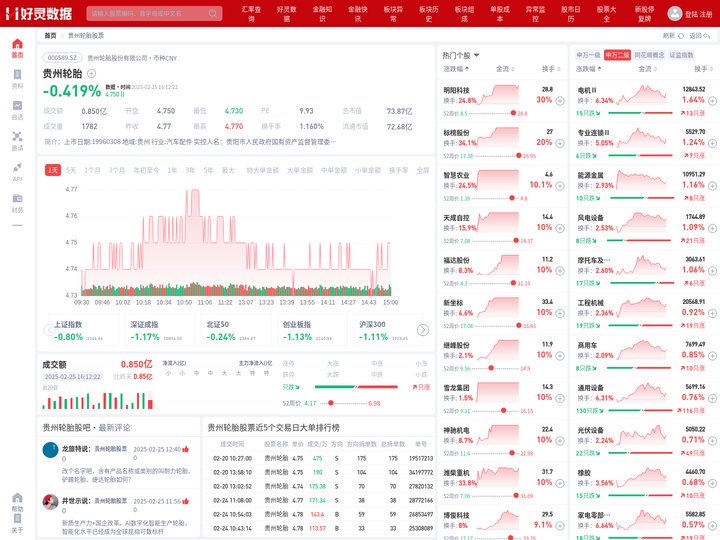
Task: Add 工程机械 sector with its plus icon
Action: pyautogui.click(x=712, y=313)
